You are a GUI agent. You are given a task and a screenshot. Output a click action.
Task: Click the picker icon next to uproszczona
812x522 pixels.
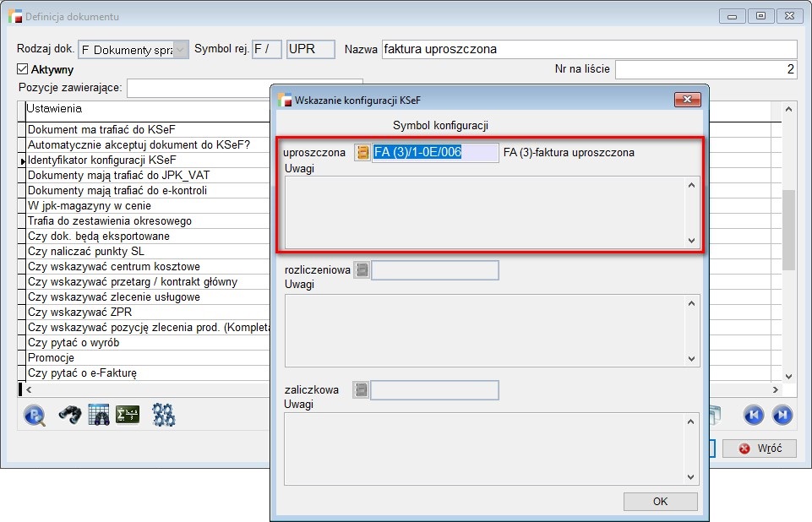pos(362,153)
